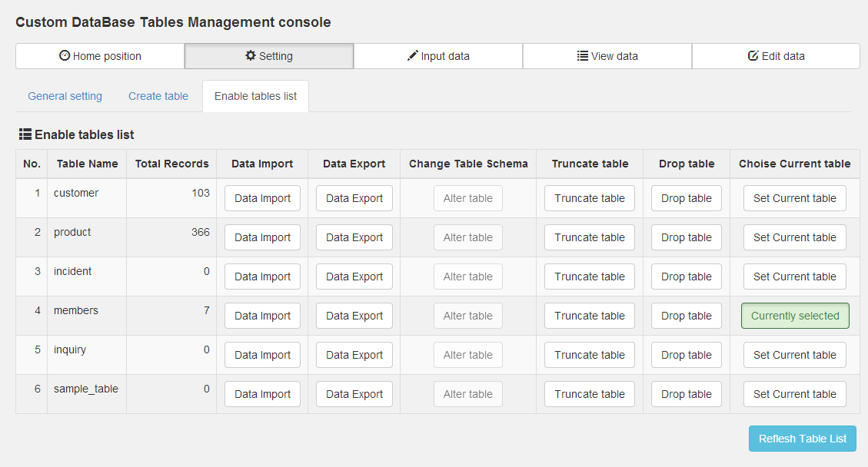Screen dimensions: 868x467
Task: Set customer as the current table
Action: pyautogui.click(x=794, y=198)
